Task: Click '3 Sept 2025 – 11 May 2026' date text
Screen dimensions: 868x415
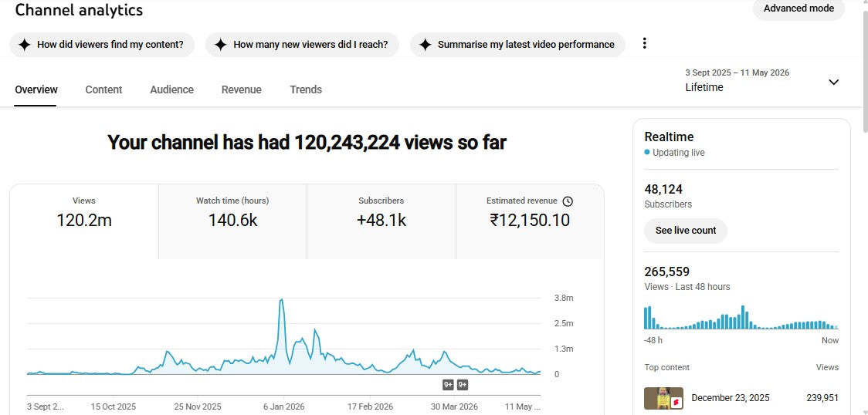Action: click(x=737, y=73)
